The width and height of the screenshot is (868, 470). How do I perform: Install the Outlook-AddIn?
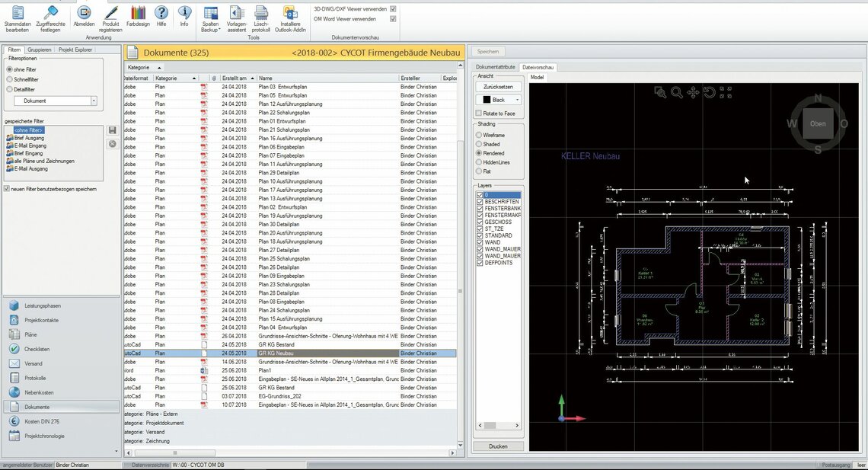coord(290,19)
